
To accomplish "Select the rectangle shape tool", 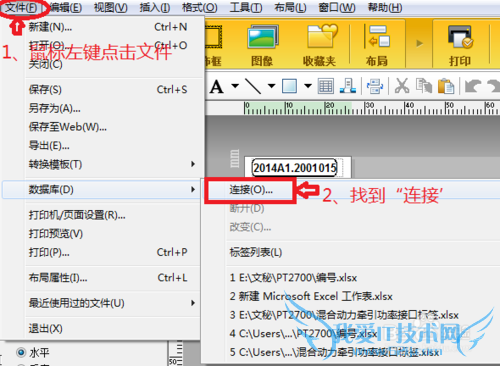I will (x=289, y=86).
